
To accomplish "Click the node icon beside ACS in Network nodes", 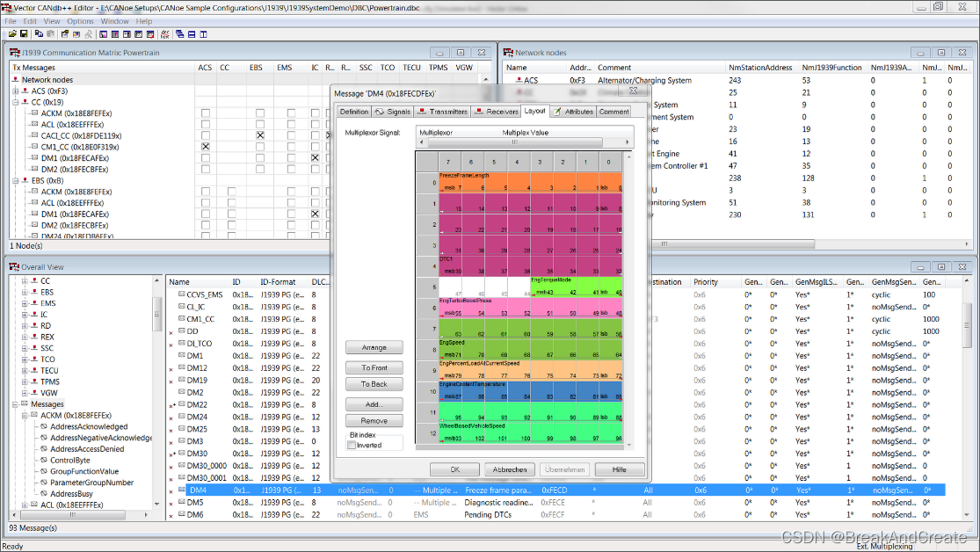I will 519,80.
